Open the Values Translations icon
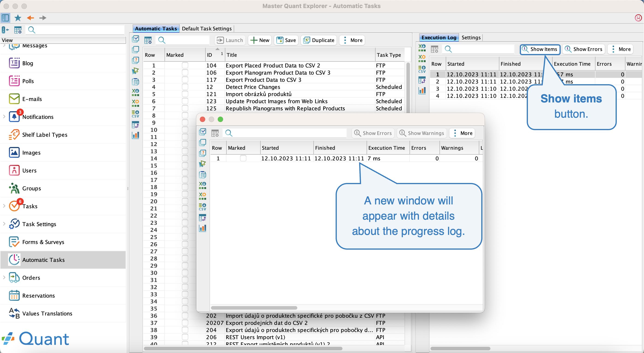The height and width of the screenshot is (353, 644). point(14,313)
